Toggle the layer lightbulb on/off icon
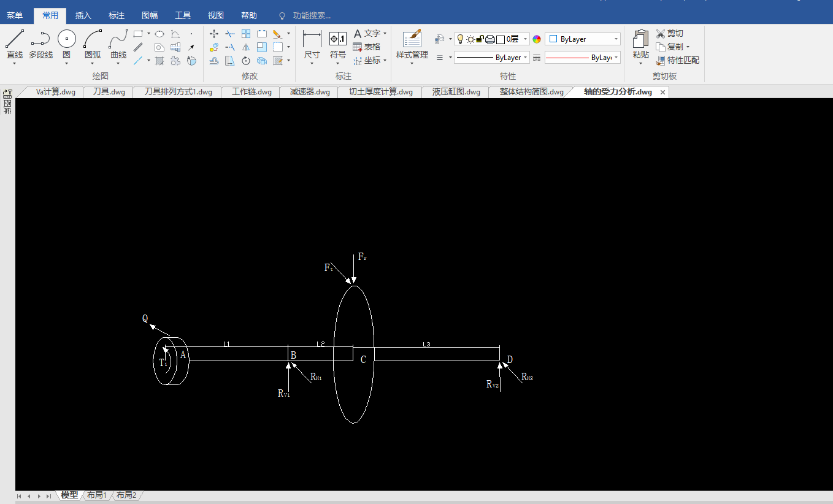This screenshot has height=504, width=833. click(460, 39)
